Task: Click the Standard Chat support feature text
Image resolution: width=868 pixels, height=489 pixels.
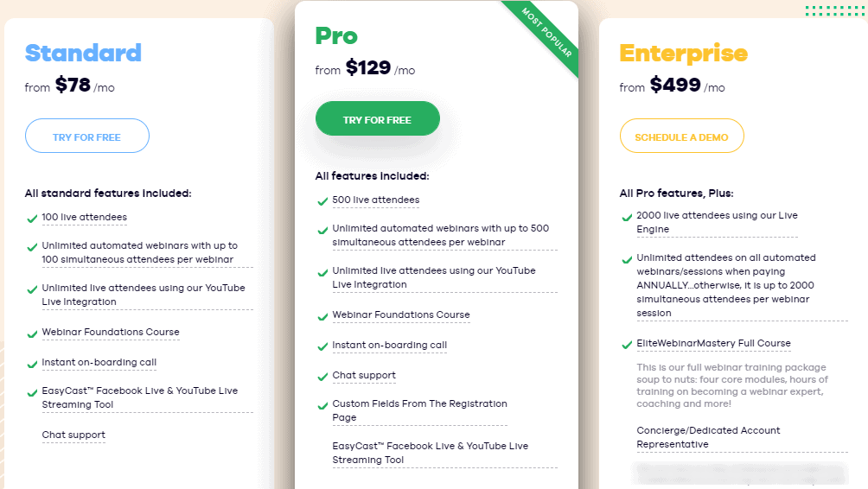Action: pyautogui.click(x=73, y=435)
